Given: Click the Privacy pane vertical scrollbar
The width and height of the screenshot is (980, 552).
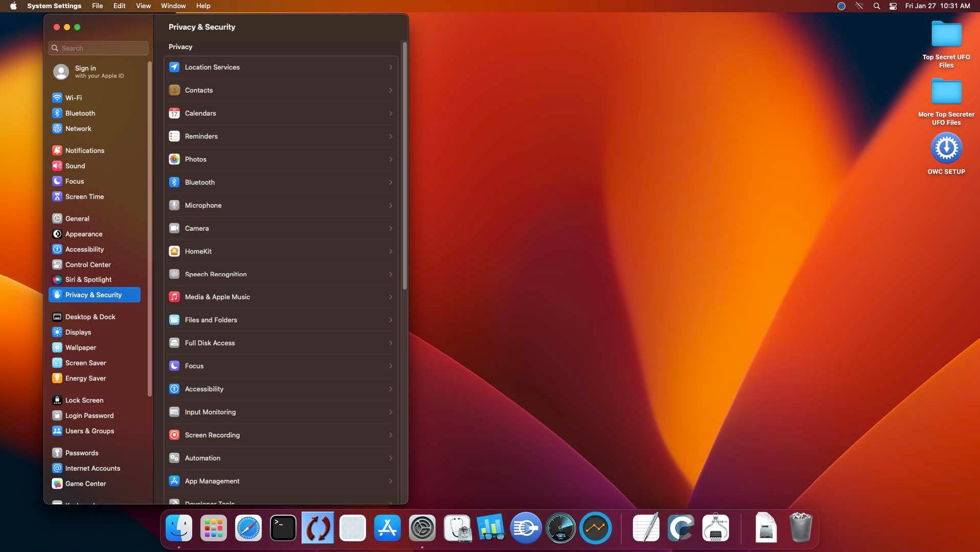Looking at the screenshot, I should [404, 166].
